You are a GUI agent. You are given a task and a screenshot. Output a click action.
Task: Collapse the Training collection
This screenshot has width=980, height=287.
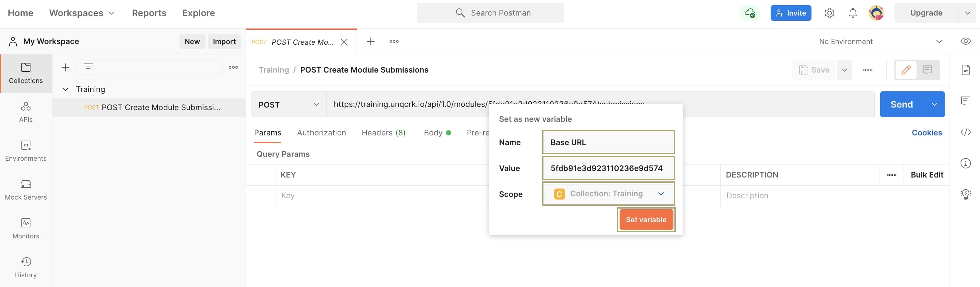pos(65,89)
